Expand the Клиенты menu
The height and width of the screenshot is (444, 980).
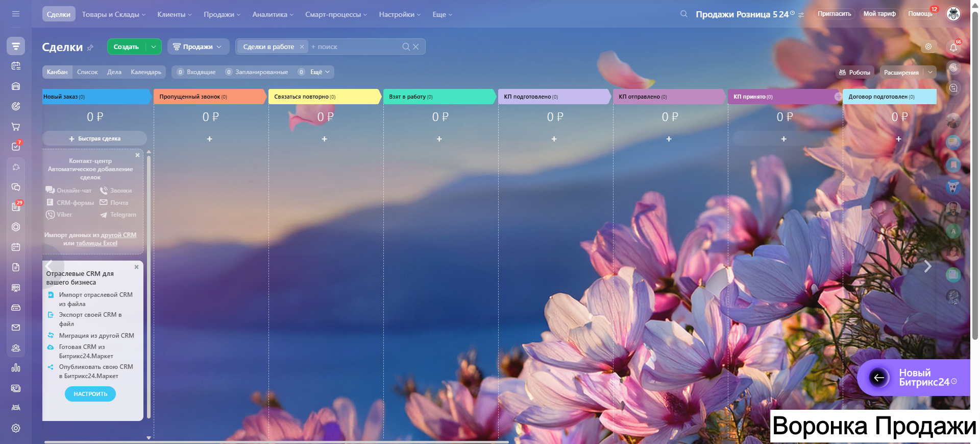(175, 14)
